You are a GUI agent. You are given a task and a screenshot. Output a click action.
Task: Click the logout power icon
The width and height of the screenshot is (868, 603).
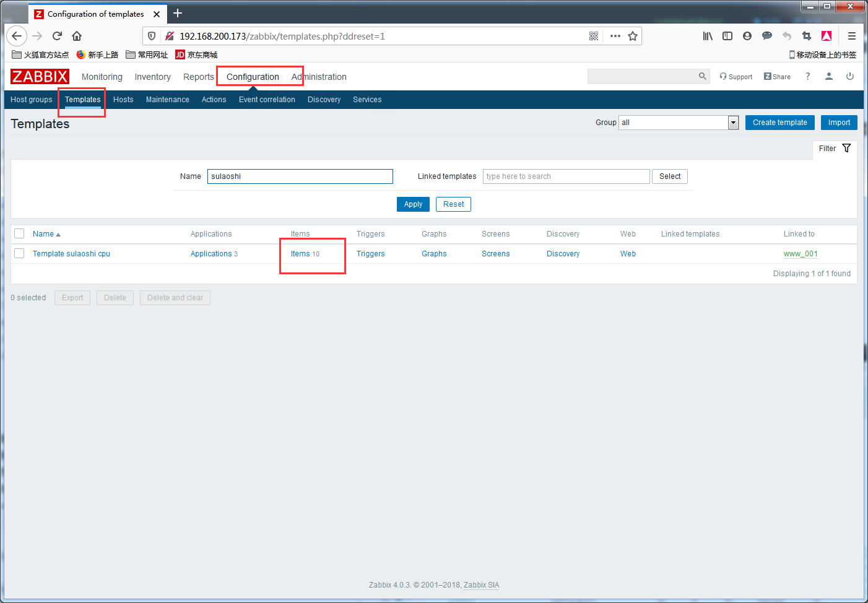pos(850,76)
